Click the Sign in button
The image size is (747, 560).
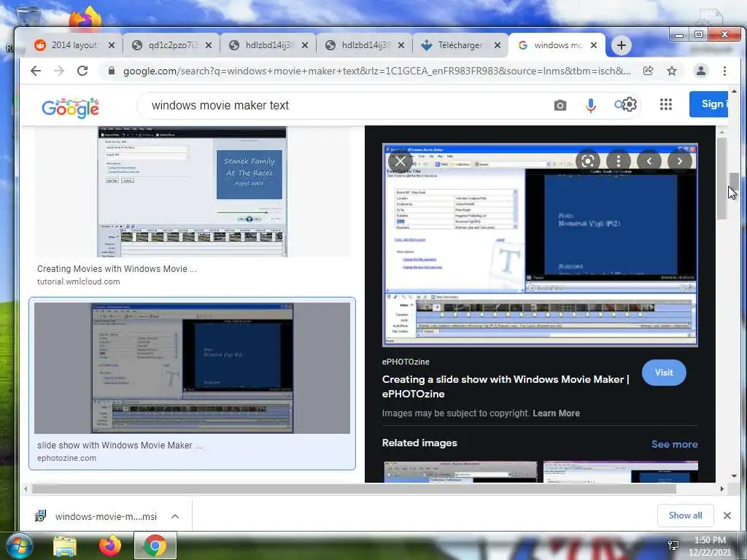tap(708, 104)
